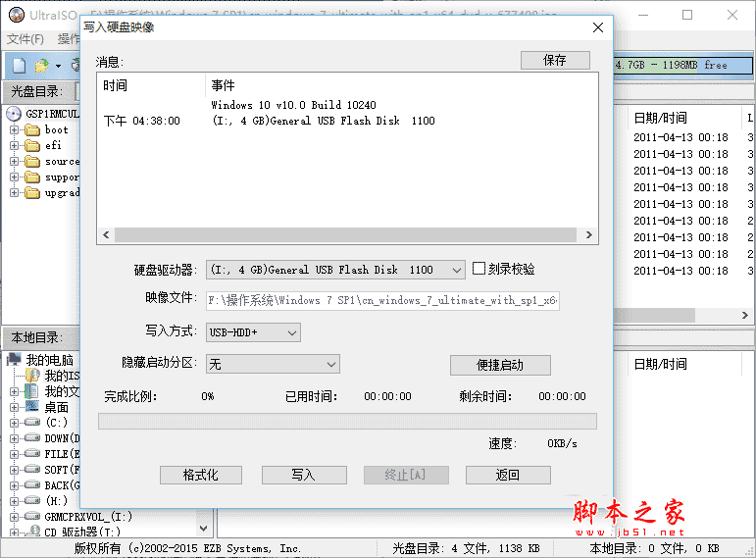Expand the sources folder node

tap(14, 162)
